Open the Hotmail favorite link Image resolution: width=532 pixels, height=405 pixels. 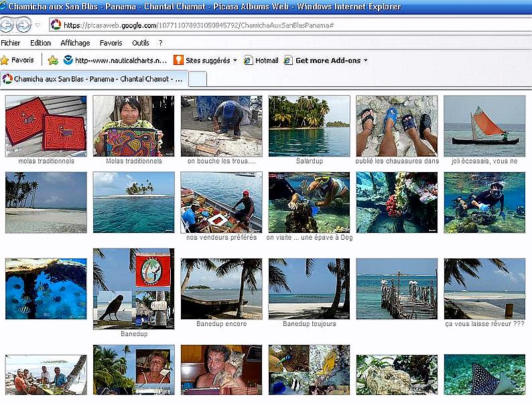[261, 60]
